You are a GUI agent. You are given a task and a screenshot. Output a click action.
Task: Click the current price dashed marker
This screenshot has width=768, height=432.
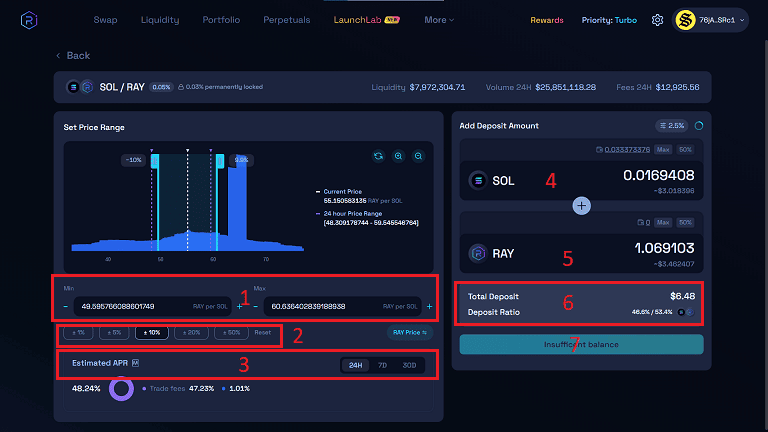(x=188, y=201)
